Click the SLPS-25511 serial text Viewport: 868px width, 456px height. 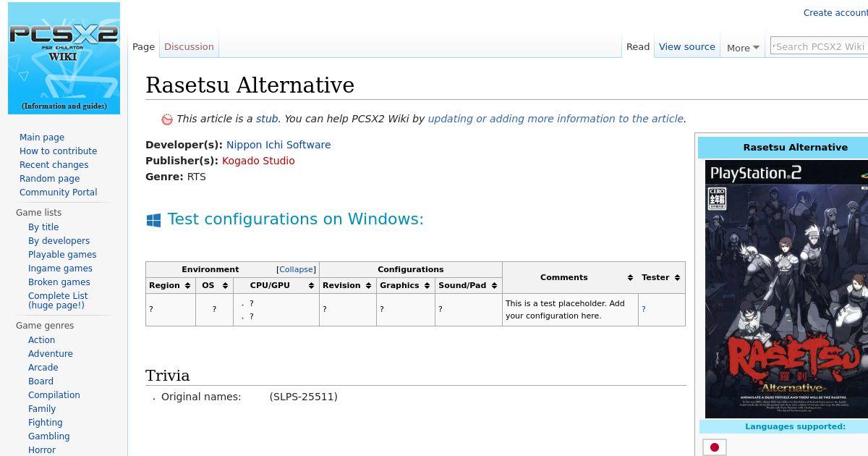click(x=304, y=397)
